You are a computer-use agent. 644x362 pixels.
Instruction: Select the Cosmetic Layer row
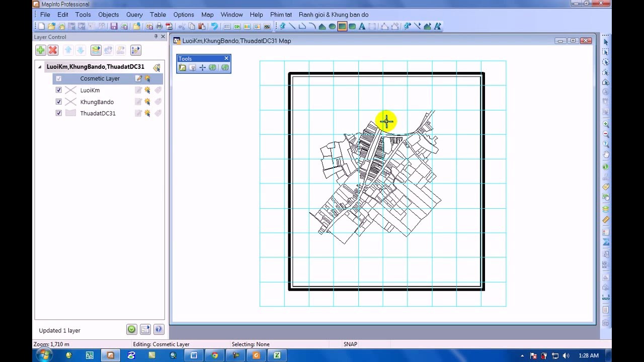(108, 78)
